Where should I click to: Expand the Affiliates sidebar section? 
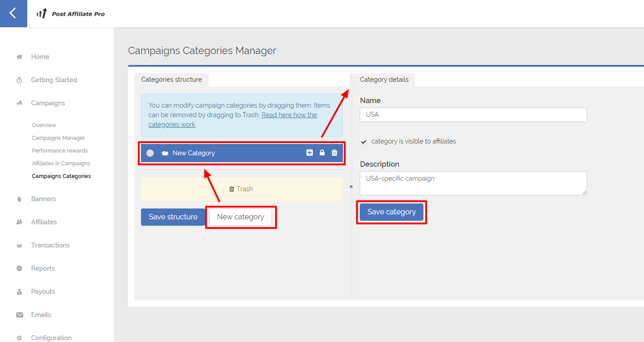(x=44, y=222)
